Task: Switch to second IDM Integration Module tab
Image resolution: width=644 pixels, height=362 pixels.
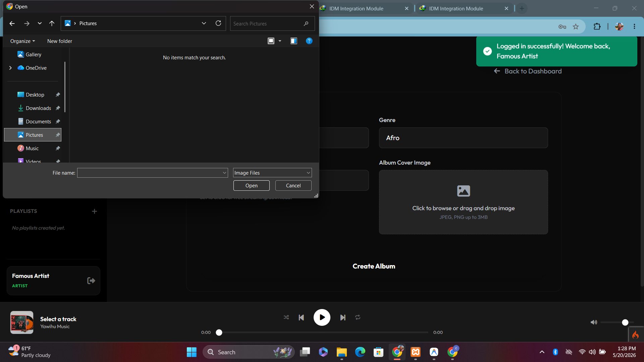Action: pyautogui.click(x=456, y=8)
